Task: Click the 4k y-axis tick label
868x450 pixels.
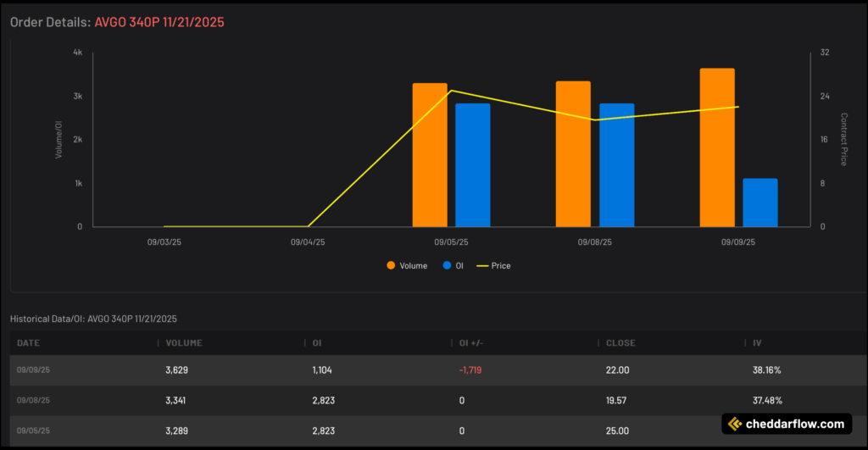Action: pyautogui.click(x=77, y=53)
